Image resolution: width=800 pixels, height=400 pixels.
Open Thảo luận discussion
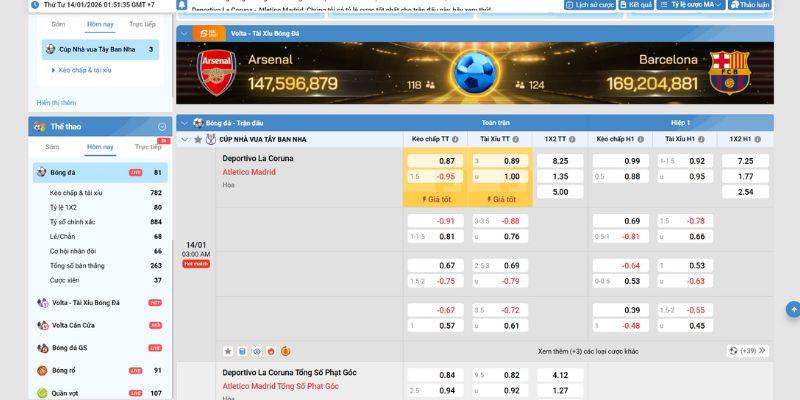click(x=750, y=5)
